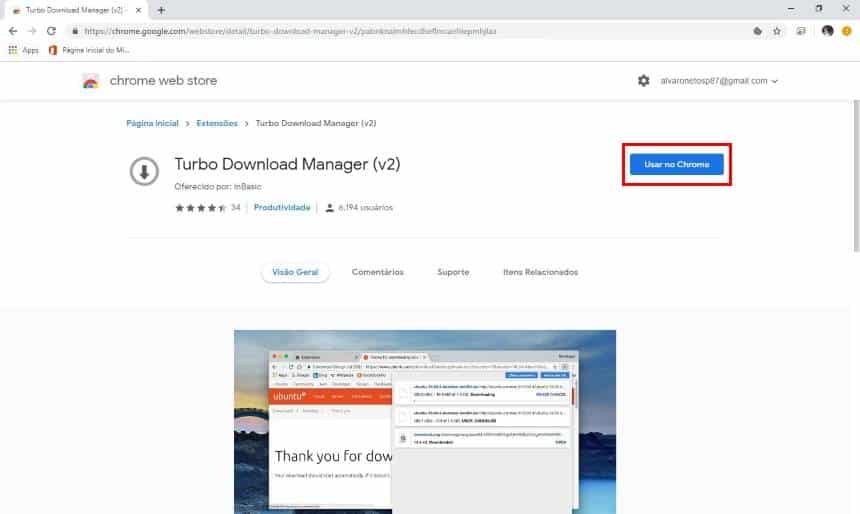Select the 'Visão Geral' tab
The image size is (860, 514).
coord(295,272)
